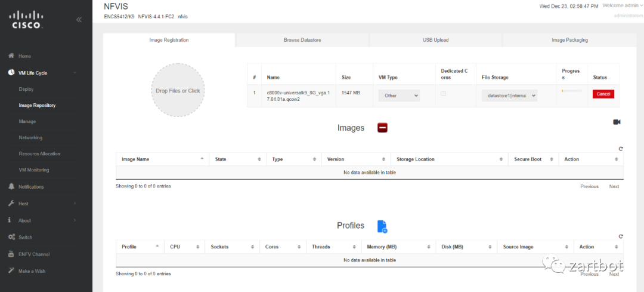Collapse Images section with red minus icon
Screen dimensions: 644x292
(382, 128)
